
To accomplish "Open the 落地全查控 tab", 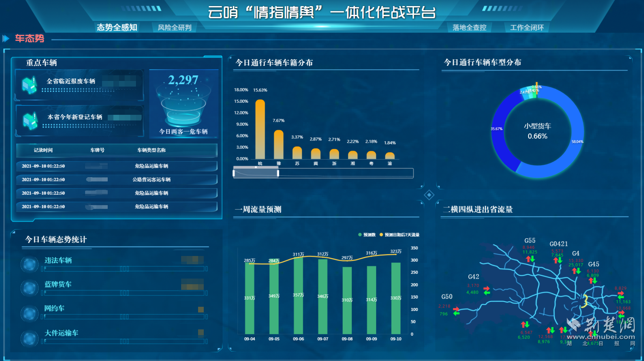I will coord(469,27).
